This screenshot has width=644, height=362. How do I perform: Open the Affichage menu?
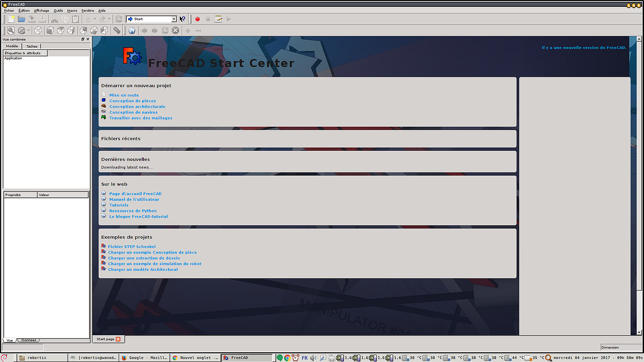(42, 10)
